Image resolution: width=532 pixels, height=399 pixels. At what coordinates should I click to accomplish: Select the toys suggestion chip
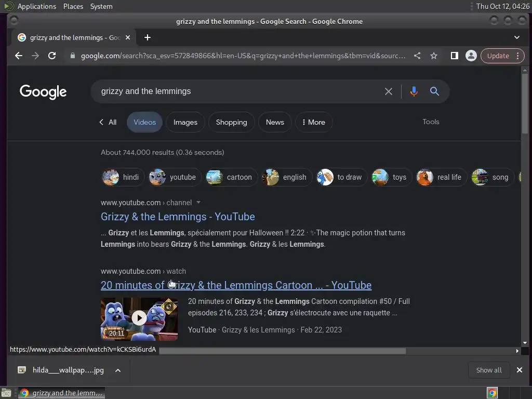(391, 177)
